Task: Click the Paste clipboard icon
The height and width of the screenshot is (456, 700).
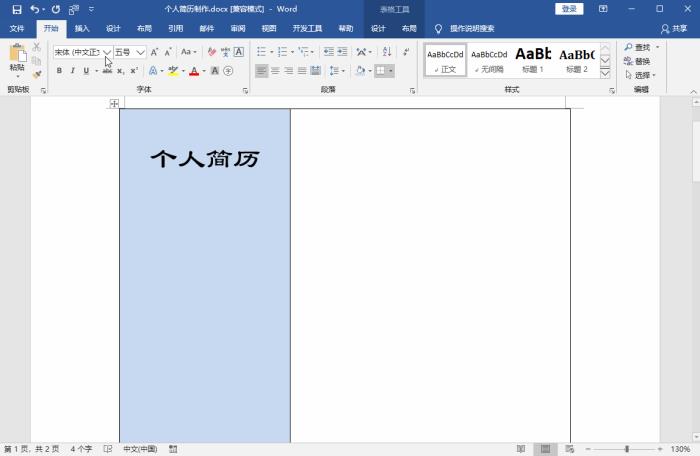Action: point(17,54)
